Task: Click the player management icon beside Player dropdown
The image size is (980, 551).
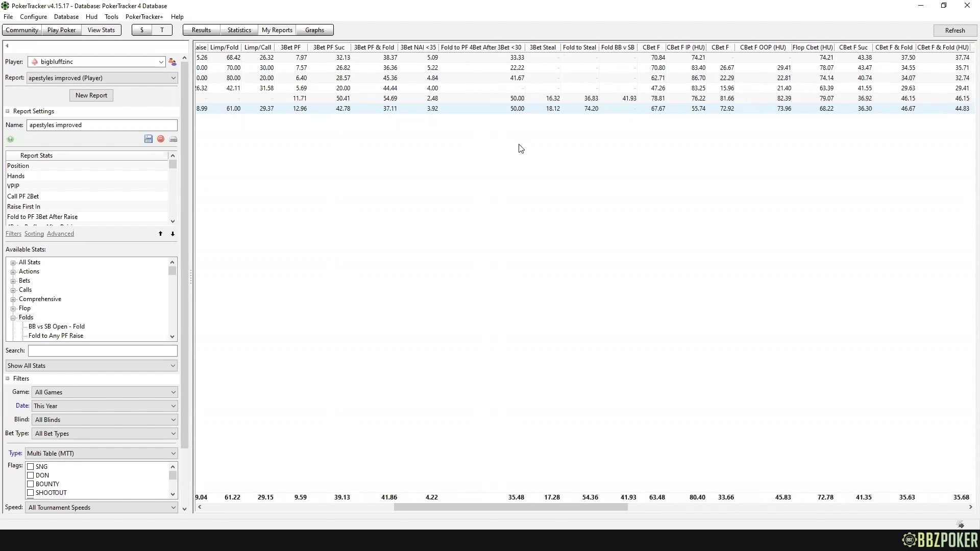Action: coord(173,61)
